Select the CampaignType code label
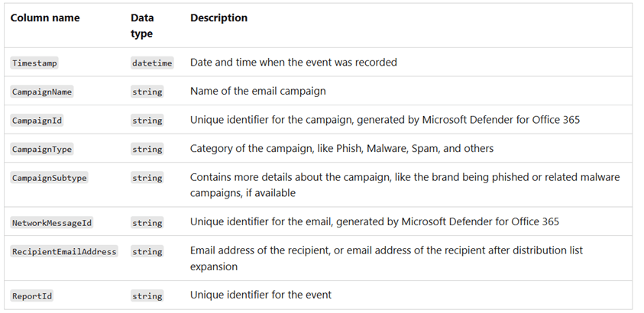644x313 pixels. (x=42, y=150)
